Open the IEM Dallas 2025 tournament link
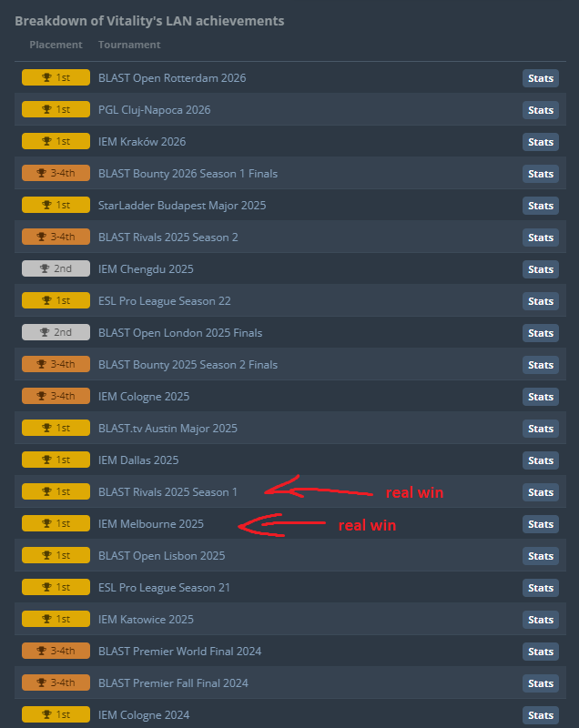 [138, 460]
